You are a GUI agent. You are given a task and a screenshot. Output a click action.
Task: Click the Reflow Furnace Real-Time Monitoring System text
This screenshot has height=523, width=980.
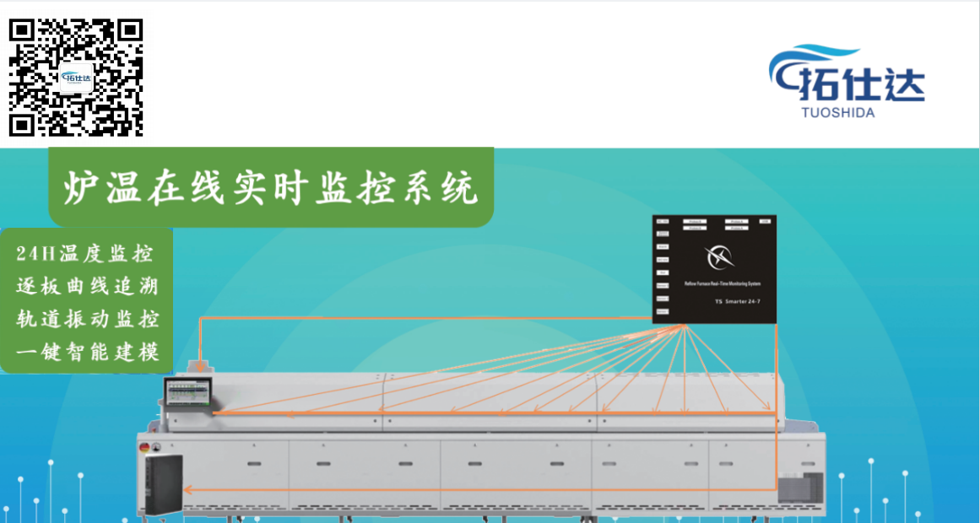(x=723, y=283)
